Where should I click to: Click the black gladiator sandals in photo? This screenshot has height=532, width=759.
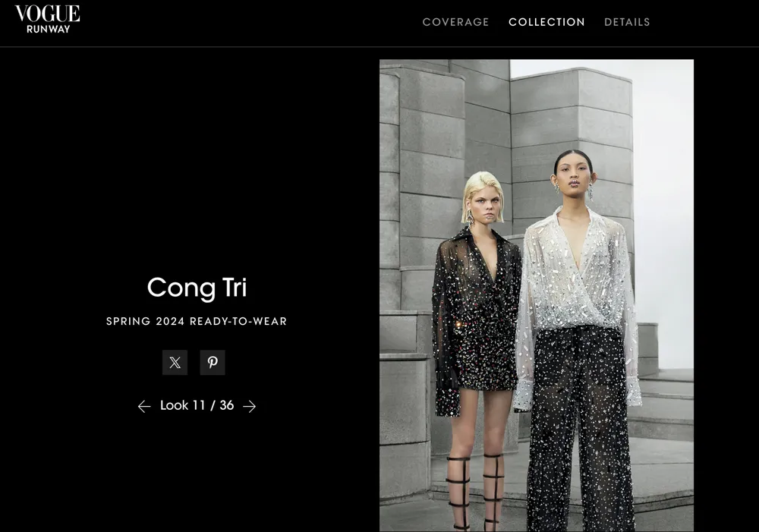[x=475, y=491]
